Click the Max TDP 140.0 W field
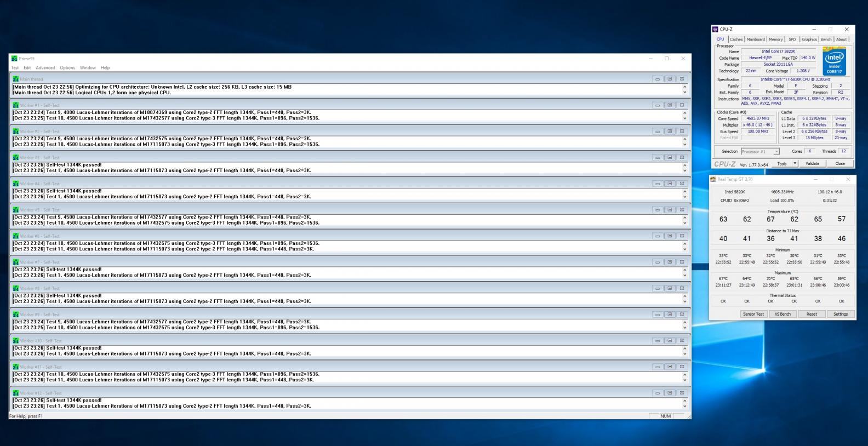 pos(808,58)
